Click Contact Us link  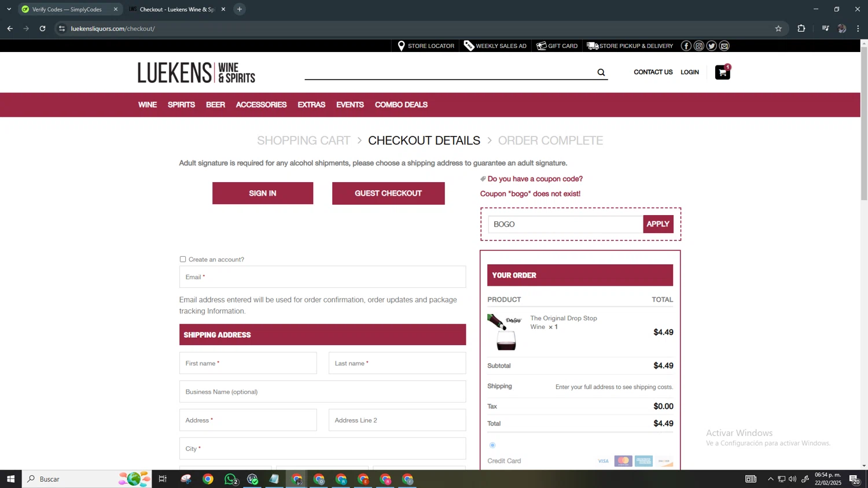(653, 72)
